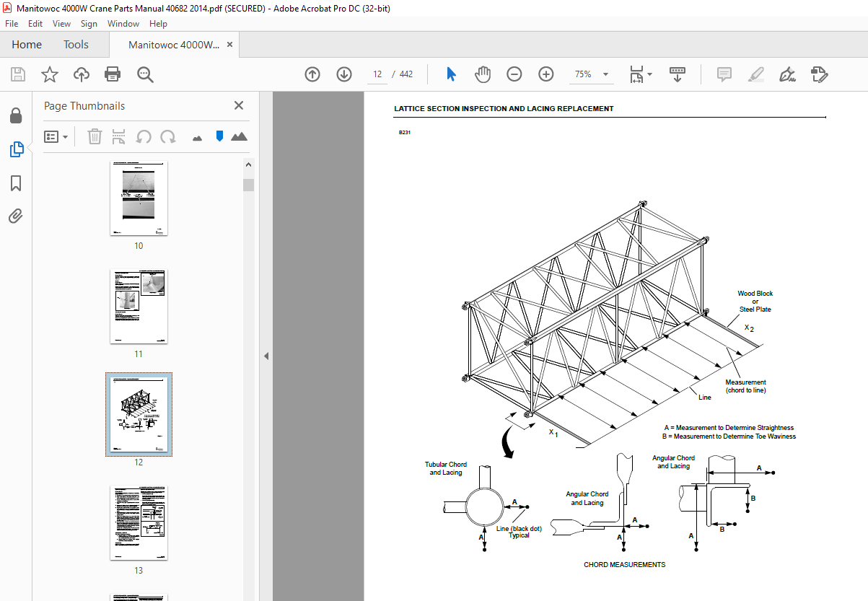This screenshot has width=868, height=601.
Task: Open Bookmarks panel in sidebar
Action: click(x=16, y=183)
